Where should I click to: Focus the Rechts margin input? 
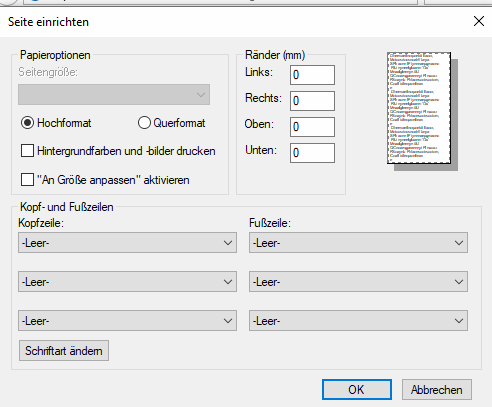pyautogui.click(x=312, y=101)
